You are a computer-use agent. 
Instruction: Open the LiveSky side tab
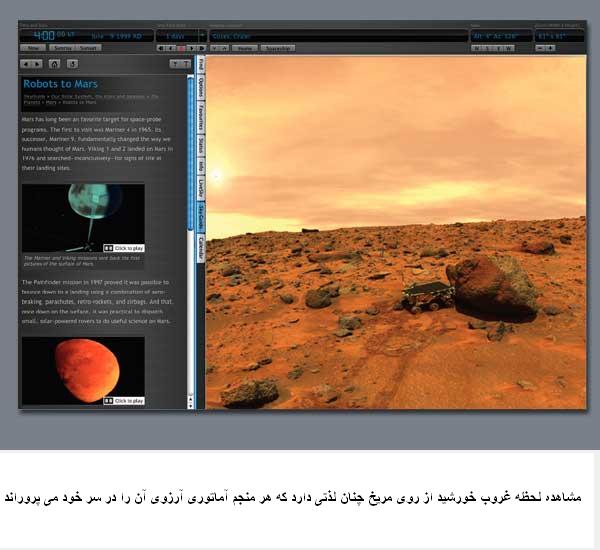[201, 188]
